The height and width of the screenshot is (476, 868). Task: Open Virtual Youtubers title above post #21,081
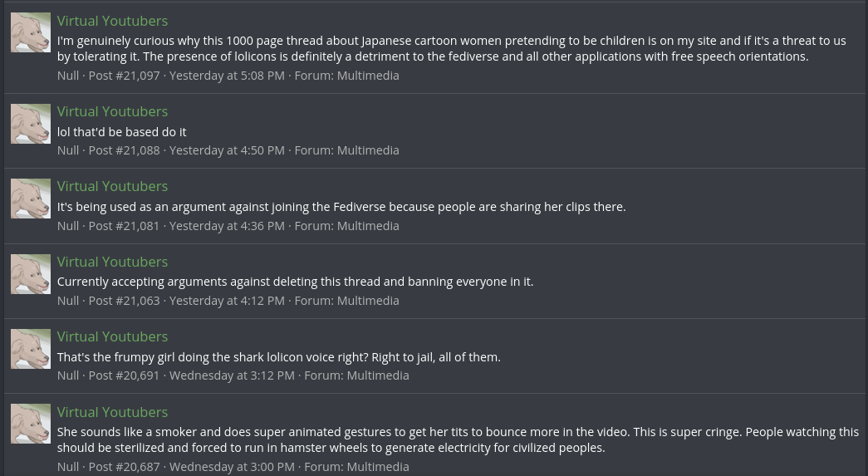(x=112, y=186)
